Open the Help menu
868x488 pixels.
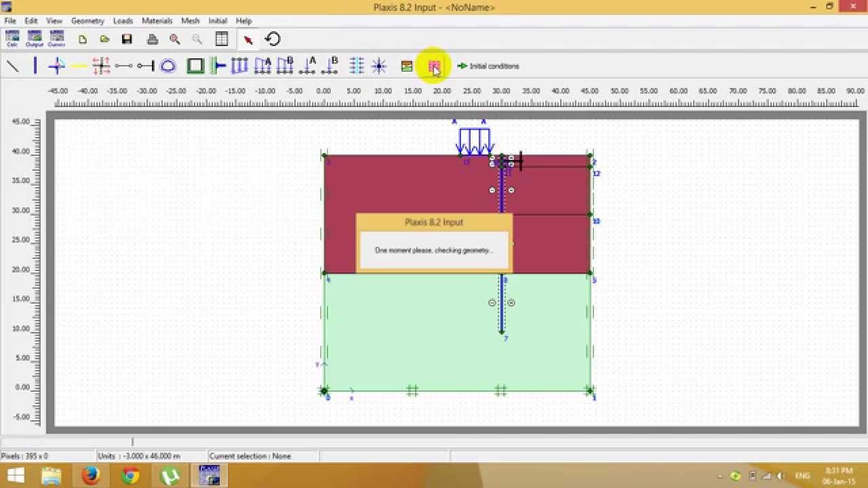pos(243,21)
